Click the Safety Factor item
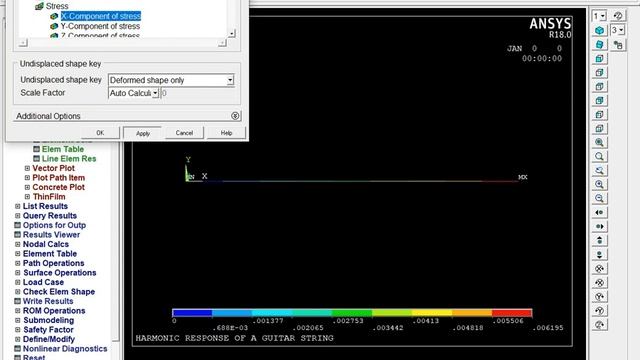 point(48,329)
